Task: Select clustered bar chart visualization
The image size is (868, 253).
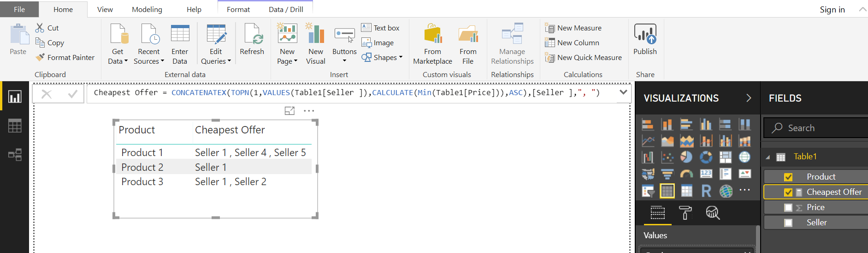Action: 686,125
